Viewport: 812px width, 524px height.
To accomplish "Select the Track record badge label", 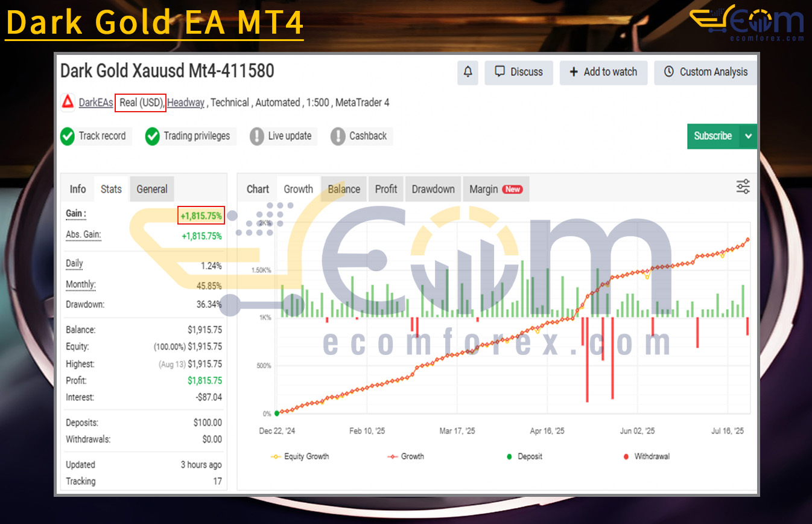I will [102, 136].
